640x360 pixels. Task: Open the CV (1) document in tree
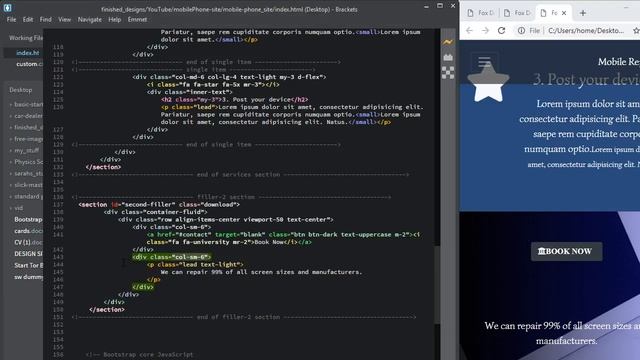pyautogui.click(x=28, y=242)
